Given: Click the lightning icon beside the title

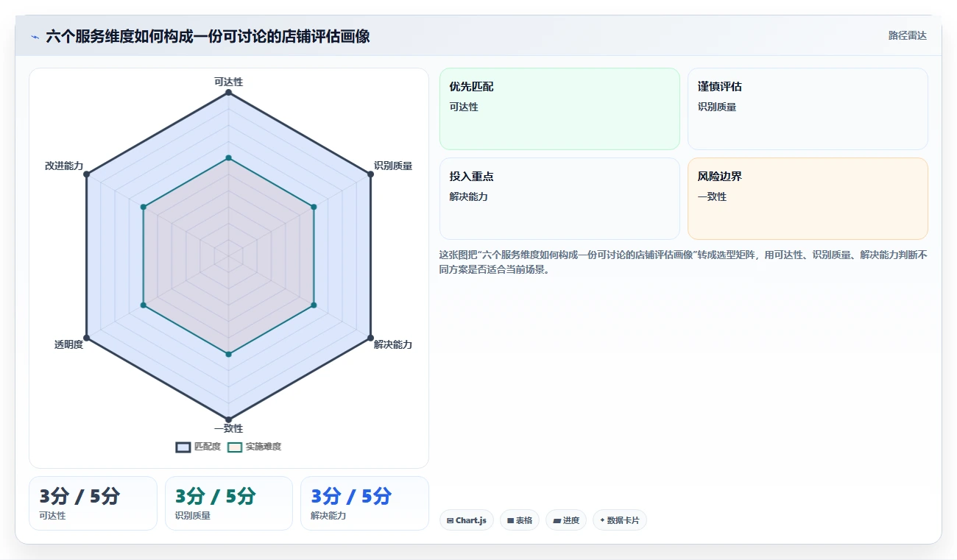Looking at the screenshot, I should pyautogui.click(x=35, y=37).
